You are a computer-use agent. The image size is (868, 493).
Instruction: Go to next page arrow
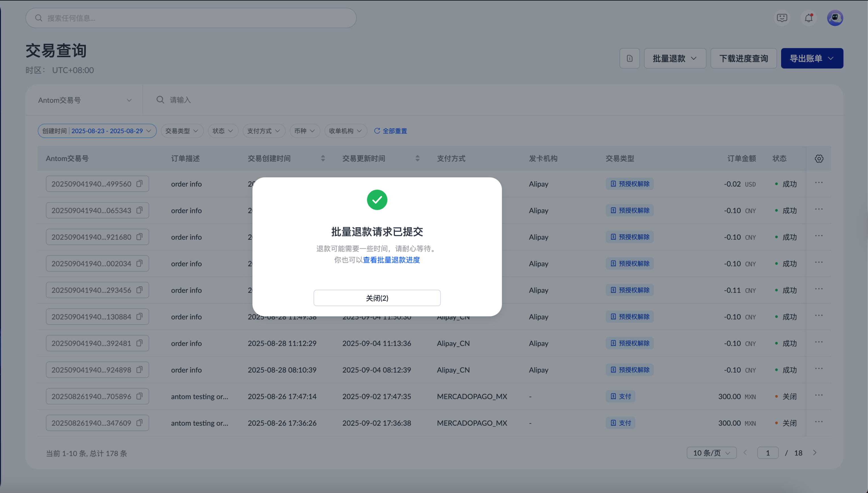pos(815,453)
